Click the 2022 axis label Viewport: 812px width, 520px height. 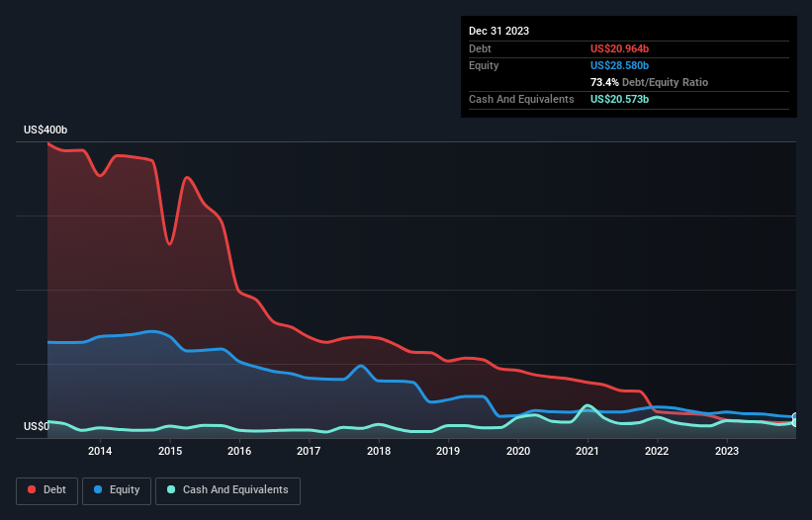coord(657,451)
